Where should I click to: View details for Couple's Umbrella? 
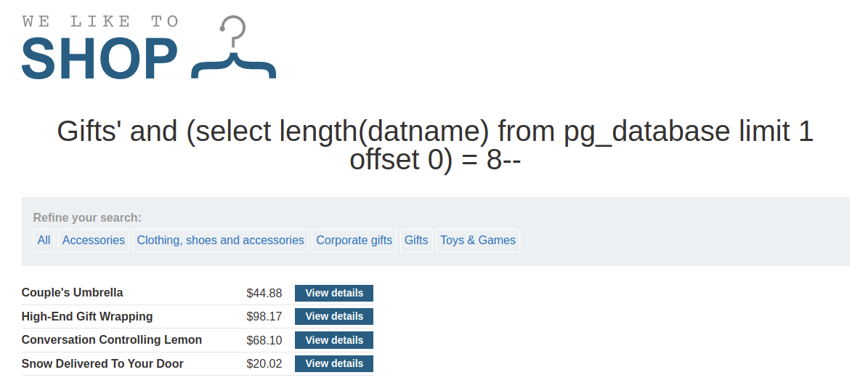(334, 293)
